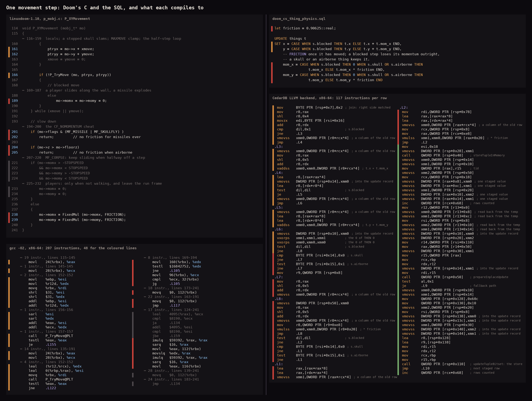Click line 114 'void P_XYMovement (mobj_t* mo)'

[x=54, y=28]
